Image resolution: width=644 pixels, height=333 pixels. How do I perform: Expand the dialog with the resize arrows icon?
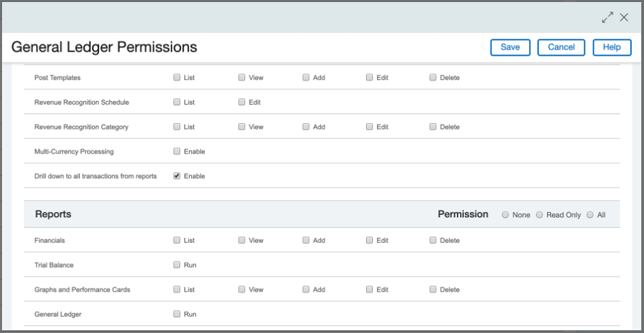(x=607, y=17)
